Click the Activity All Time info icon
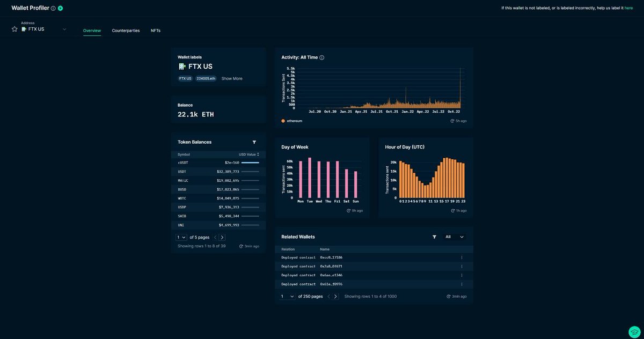 pyautogui.click(x=322, y=57)
